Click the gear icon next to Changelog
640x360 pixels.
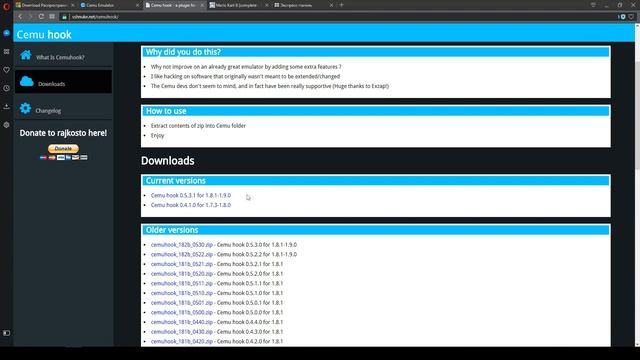click(25, 108)
